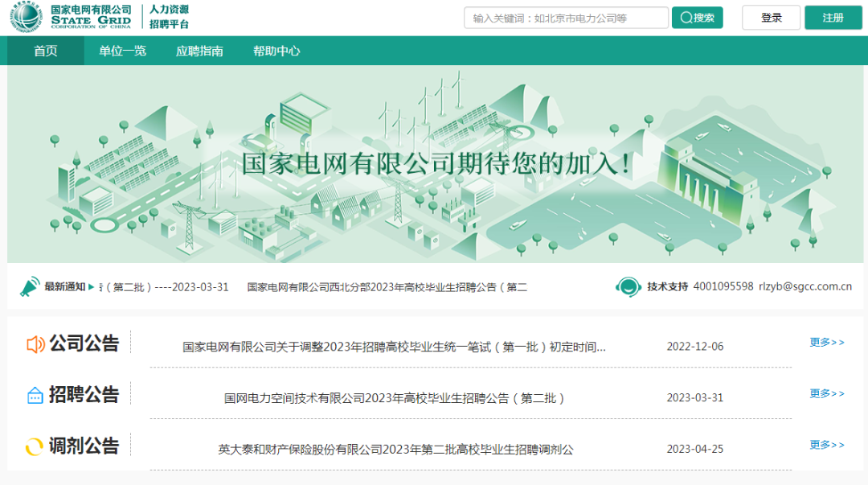868x485 pixels.
Task: Click the yellow circular icon by 调剂公告
Action: pos(35,446)
